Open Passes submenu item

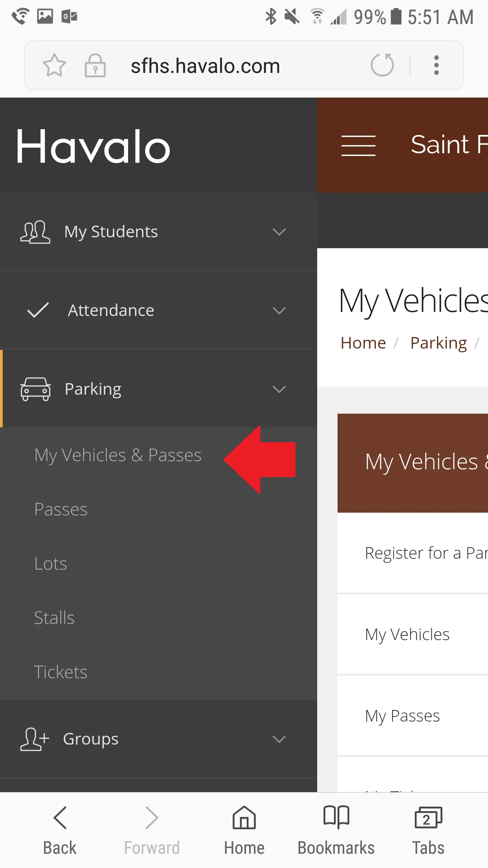[61, 509]
